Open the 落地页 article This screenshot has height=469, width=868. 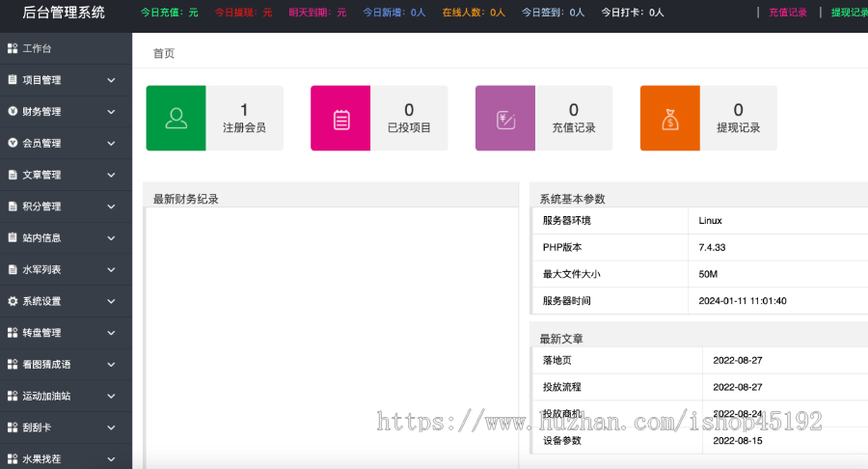coord(556,361)
